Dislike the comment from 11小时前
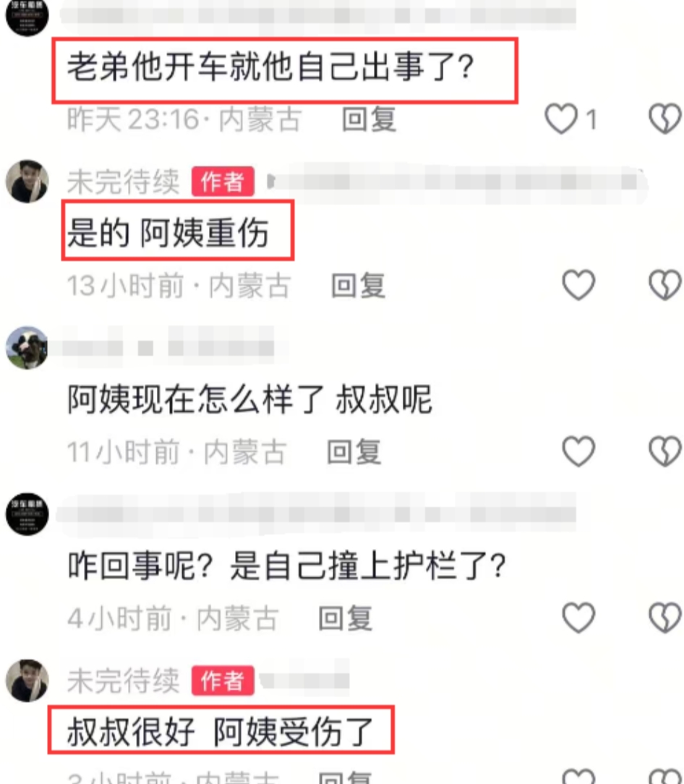 tap(665, 451)
